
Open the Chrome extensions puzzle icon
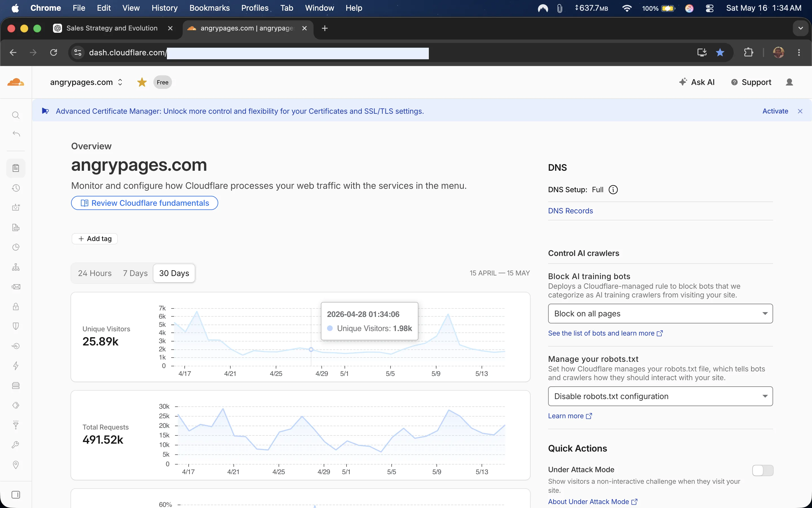[x=749, y=52]
